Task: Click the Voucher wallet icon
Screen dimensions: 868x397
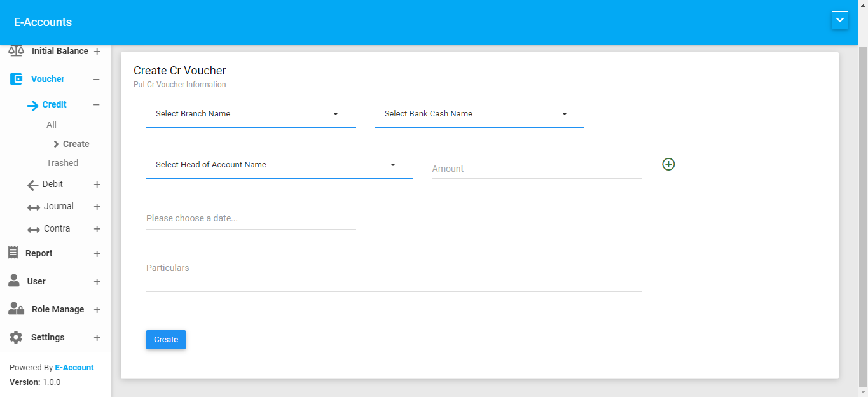Action: point(16,79)
